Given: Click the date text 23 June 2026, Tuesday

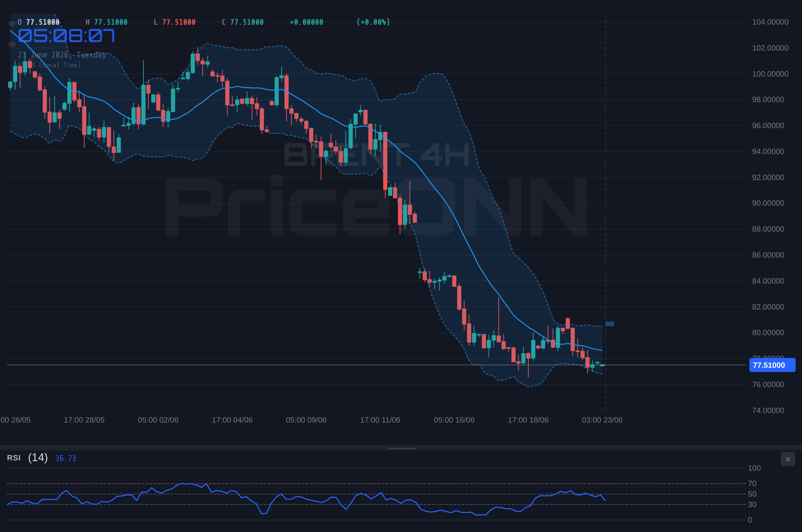Looking at the screenshot, I should point(62,55).
